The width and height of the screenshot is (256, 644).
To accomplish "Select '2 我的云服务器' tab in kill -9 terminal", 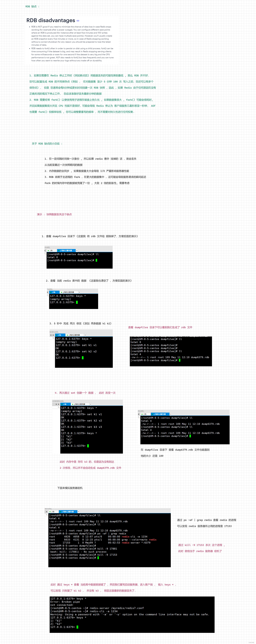I will (68, 512).
